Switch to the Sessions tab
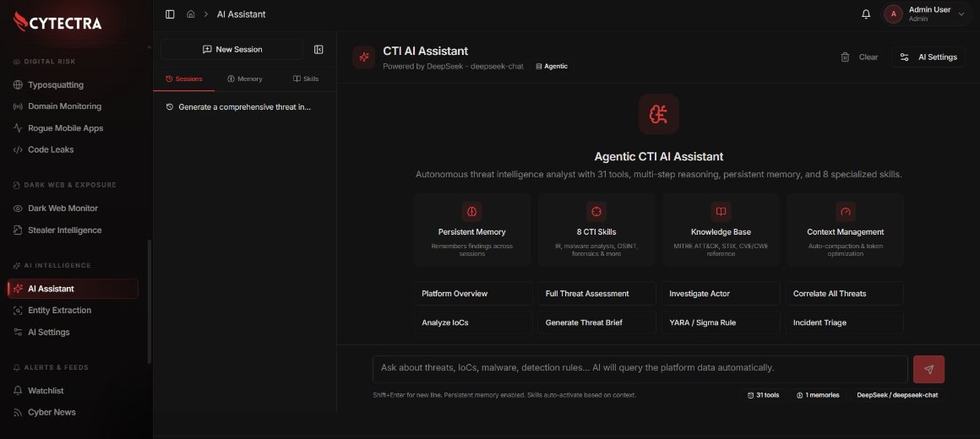This screenshot has height=439, width=980. coord(184,79)
